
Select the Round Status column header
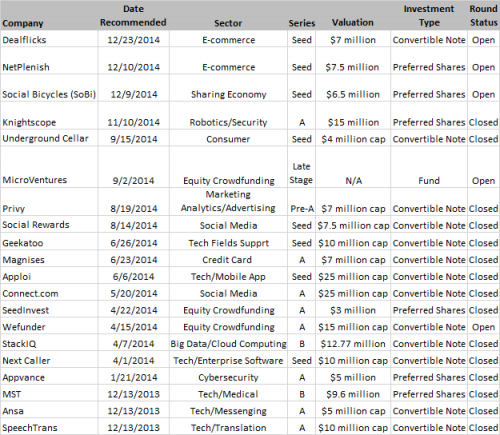pos(484,16)
